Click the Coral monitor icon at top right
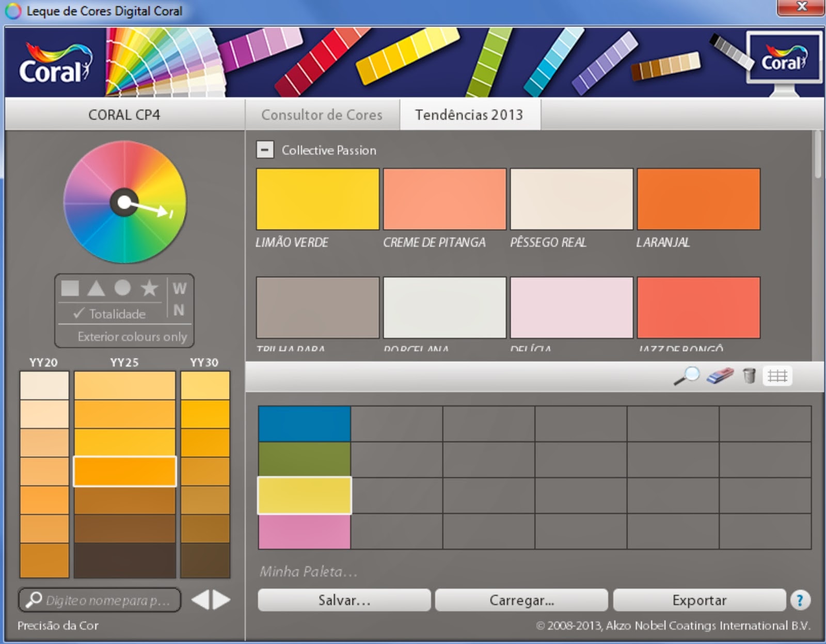Viewport: 826px width, 644px height. point(784,62)
